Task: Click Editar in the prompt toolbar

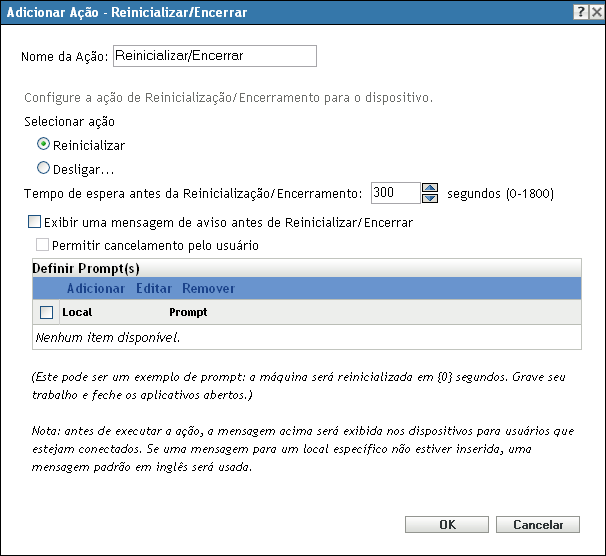Action: click(154, 289)
